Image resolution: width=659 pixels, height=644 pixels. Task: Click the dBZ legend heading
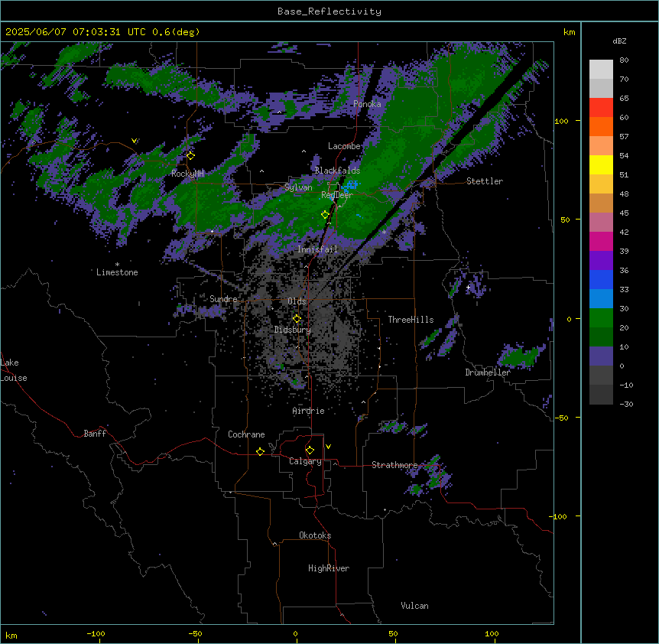point(619,41)
